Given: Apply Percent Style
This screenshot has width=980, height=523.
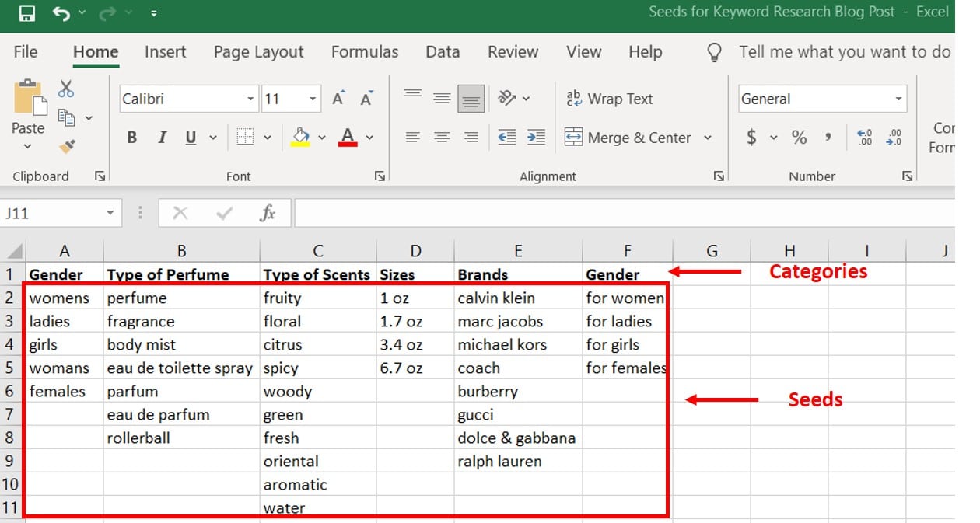Looking at the screenshot, I should tap(799, 138).
